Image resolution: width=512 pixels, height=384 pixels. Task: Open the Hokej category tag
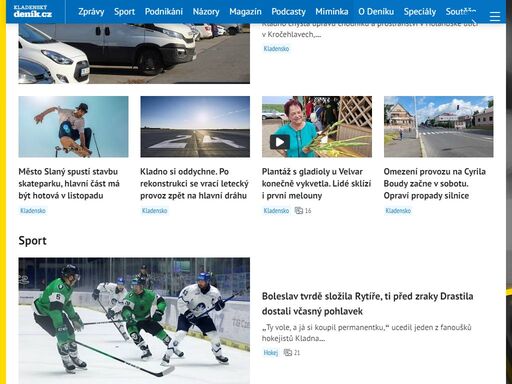pos(271,353)
